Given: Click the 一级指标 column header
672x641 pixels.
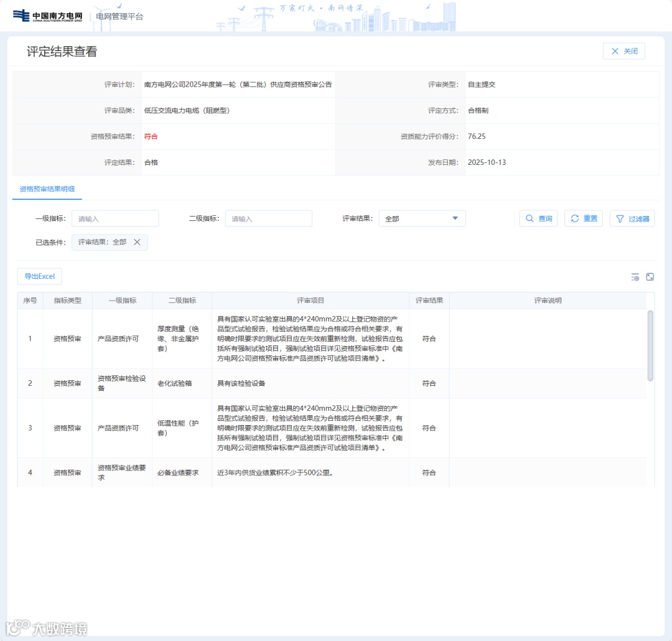Looking at the screenshot, I should click(122, 301).
